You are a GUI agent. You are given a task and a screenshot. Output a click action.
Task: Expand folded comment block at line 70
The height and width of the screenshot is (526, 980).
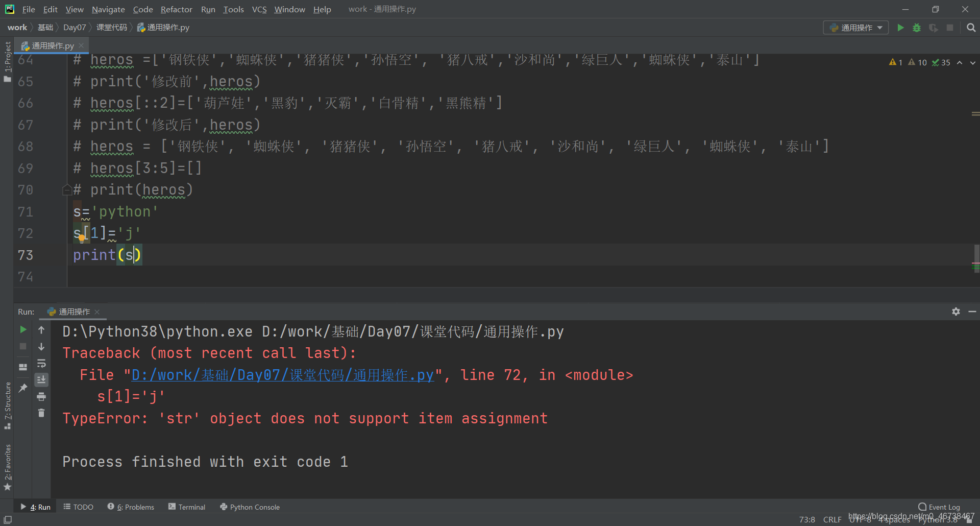67,190
